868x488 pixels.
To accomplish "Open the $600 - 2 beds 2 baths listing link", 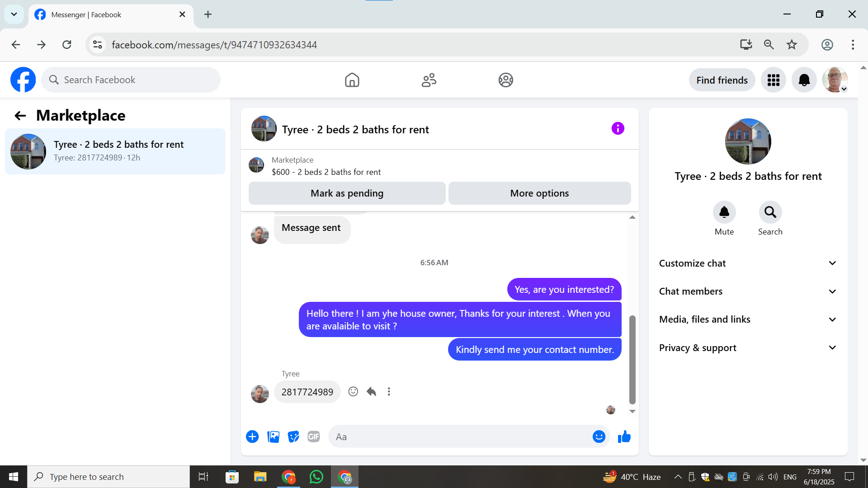I will [x=326, y=172].
